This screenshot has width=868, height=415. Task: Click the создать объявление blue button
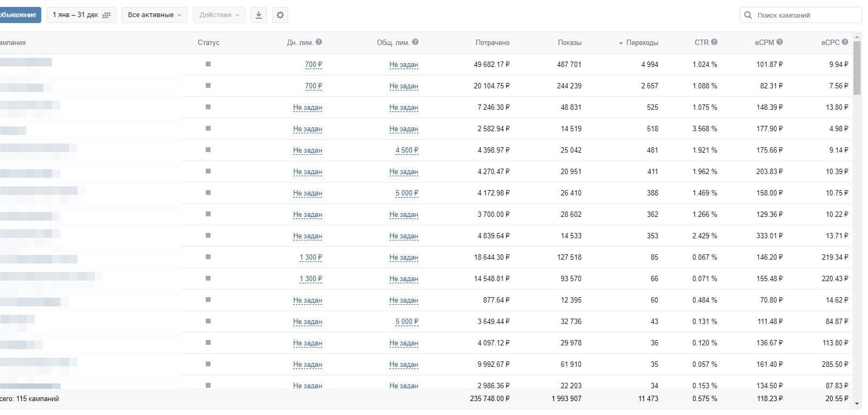coord(20,15)
